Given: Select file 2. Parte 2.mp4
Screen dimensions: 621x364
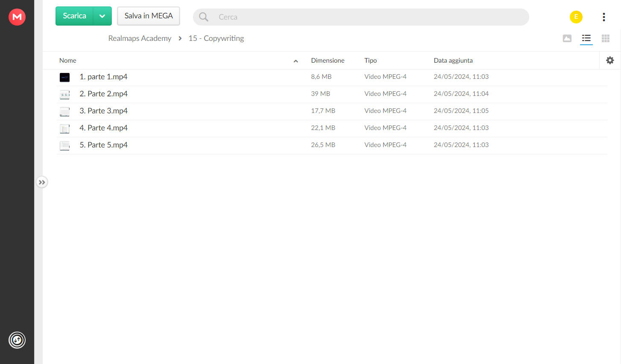Looking at the screenshot, I should tap(104, 94).
